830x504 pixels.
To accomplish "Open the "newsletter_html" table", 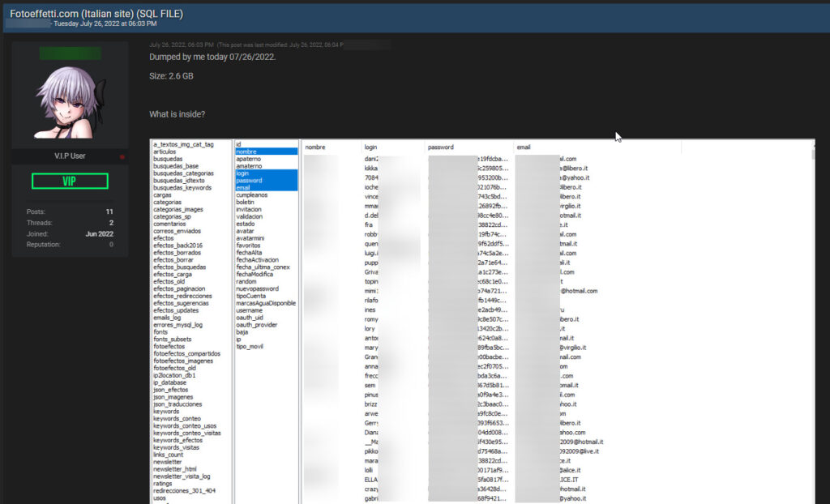I will 175,469.
